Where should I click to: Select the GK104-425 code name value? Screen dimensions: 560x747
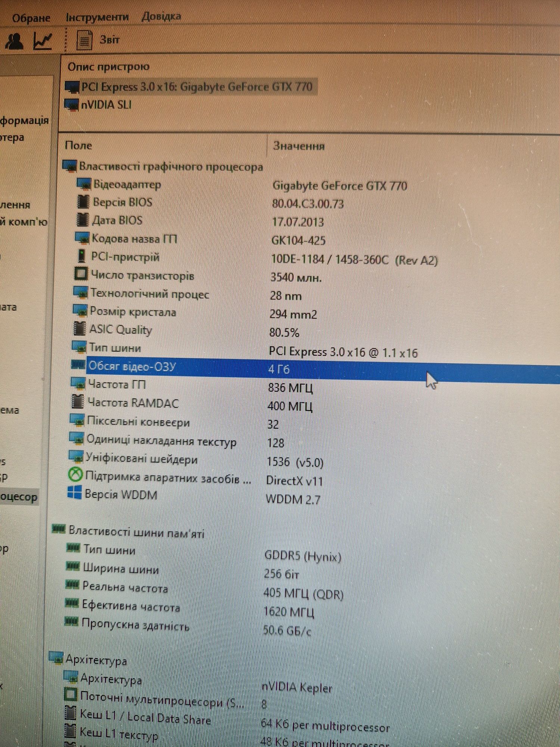[298, 241]
